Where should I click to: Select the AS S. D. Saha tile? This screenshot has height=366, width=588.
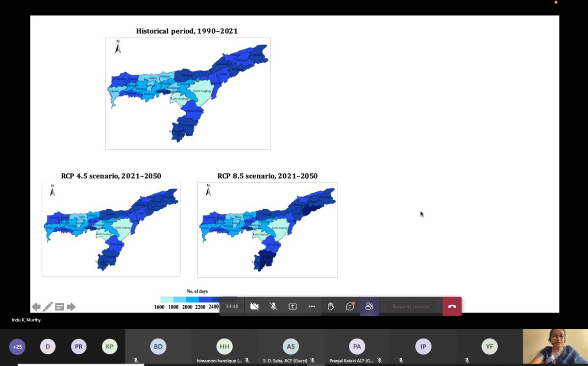pyautogui.click(x=291, y=347)
